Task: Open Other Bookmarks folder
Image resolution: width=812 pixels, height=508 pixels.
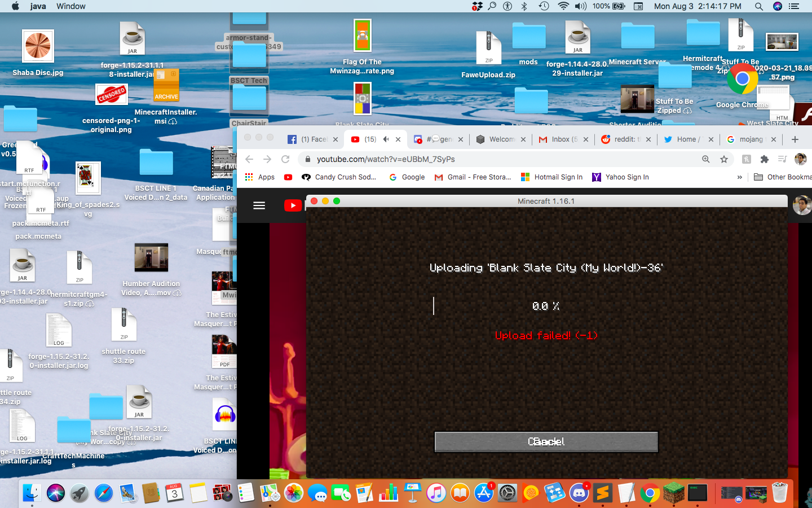Action: [783, 177]
